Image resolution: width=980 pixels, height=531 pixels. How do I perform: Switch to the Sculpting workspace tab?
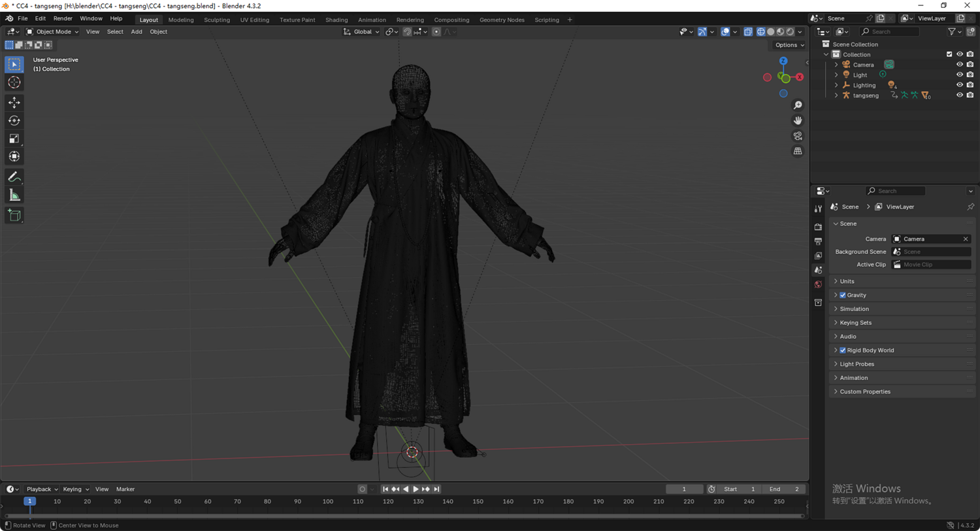click(x=217, y=20)
